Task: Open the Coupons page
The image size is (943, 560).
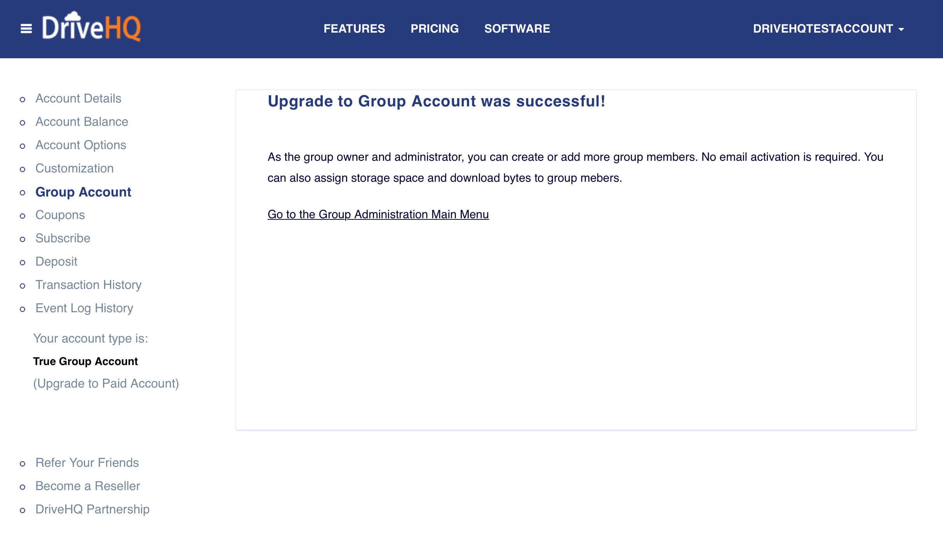Action: 60,215
